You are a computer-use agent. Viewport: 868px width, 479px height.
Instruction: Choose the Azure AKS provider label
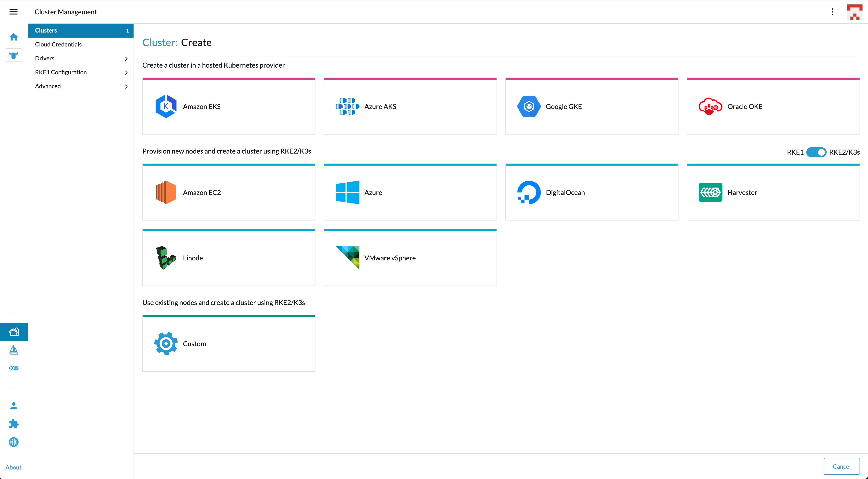[x=380, y=107]
